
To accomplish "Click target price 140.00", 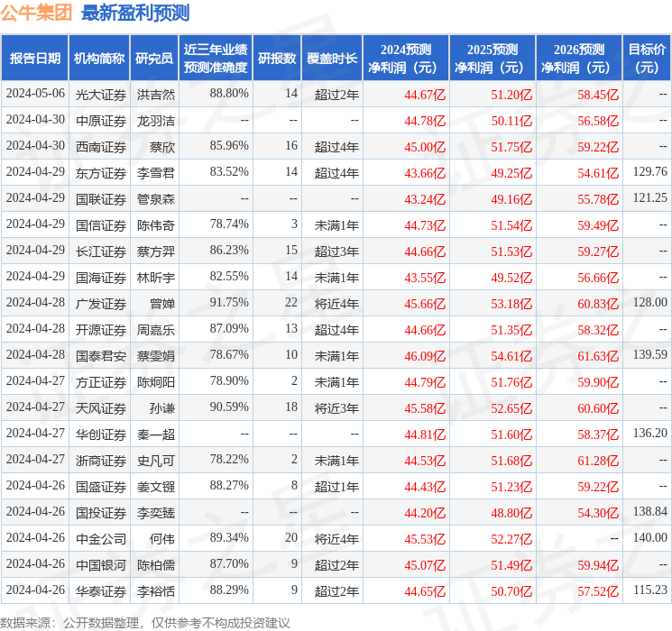I will pos(650,537).
